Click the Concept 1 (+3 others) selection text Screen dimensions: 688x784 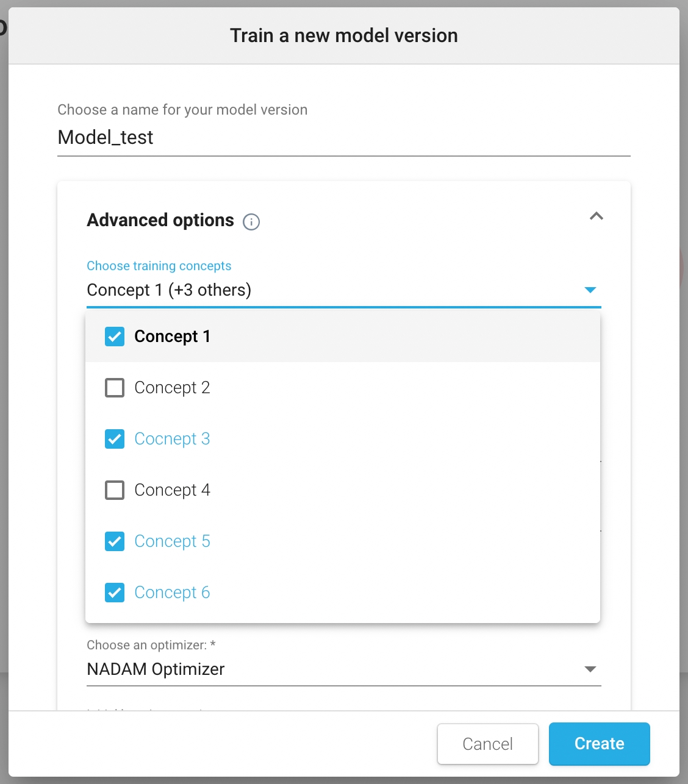(169, 290)
